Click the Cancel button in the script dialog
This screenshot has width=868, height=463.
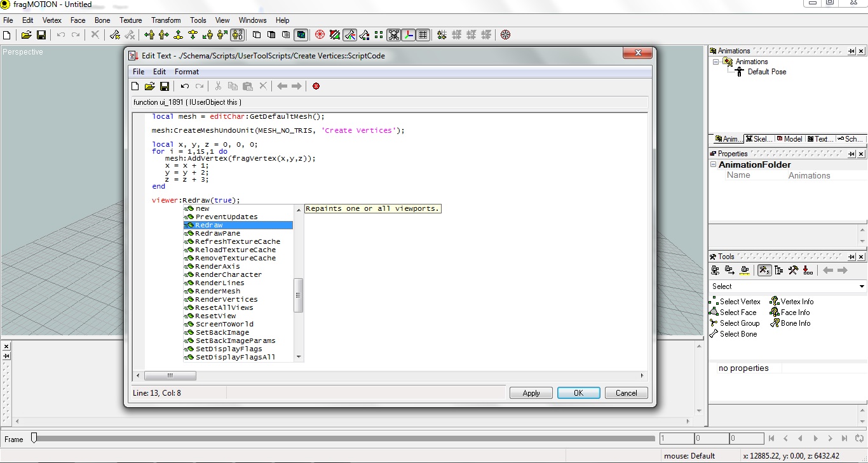click(625, 393)
